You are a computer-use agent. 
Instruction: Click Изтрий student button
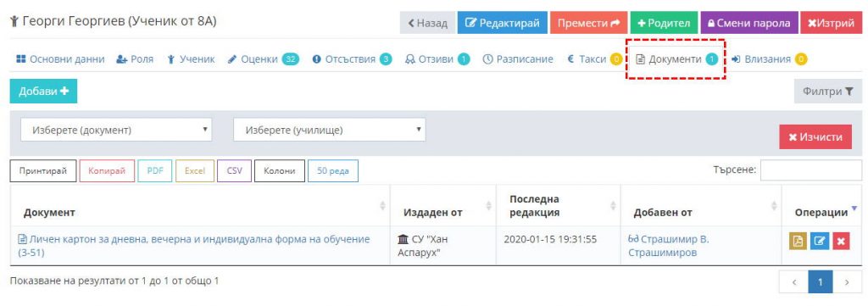[x=831, y=23]
